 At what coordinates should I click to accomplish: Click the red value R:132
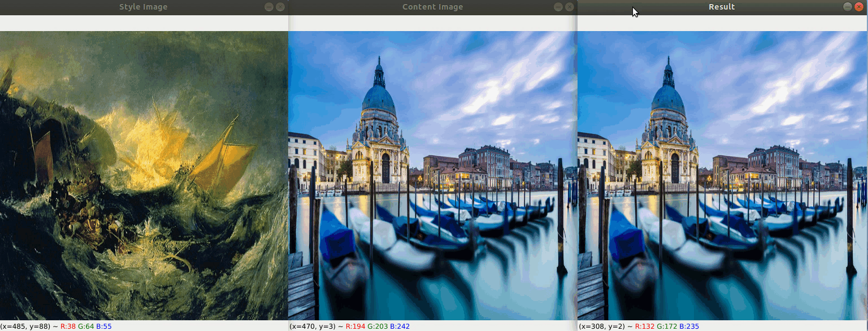645,326
